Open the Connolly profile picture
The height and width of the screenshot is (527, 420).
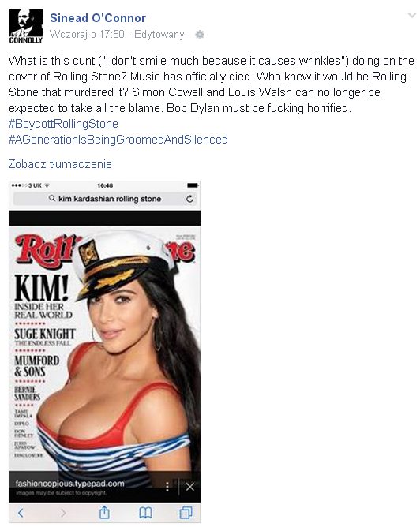tap(26, 26)
